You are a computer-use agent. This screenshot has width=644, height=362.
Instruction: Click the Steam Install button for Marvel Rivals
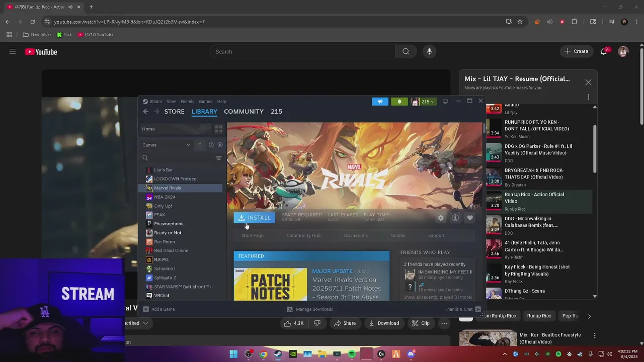pos(254,218)
